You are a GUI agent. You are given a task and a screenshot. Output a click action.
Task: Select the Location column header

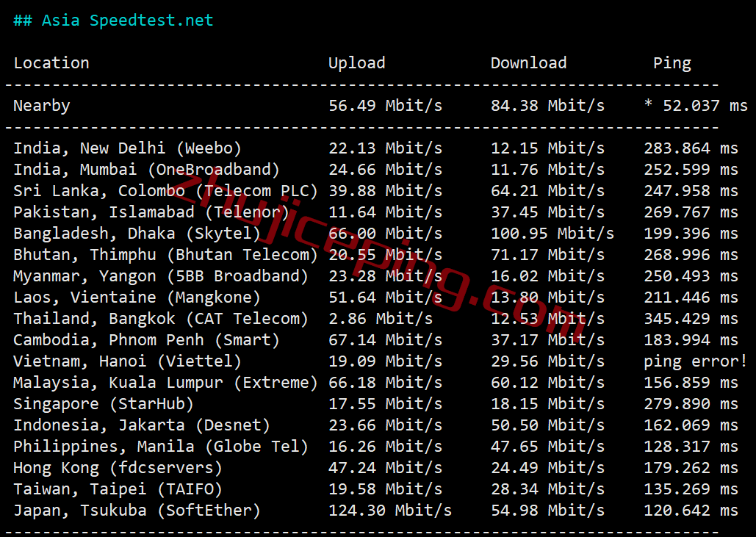point(51,62)
